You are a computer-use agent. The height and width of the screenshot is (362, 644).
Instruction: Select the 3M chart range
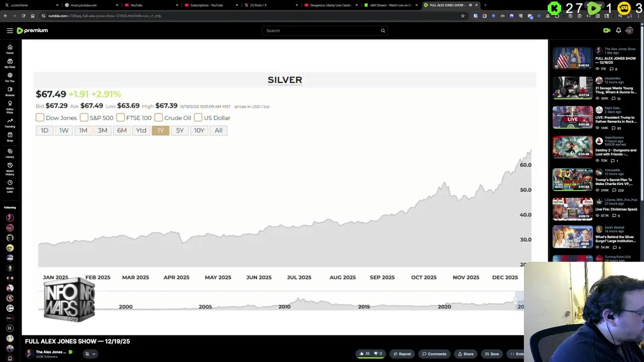(x=103, y=130)
